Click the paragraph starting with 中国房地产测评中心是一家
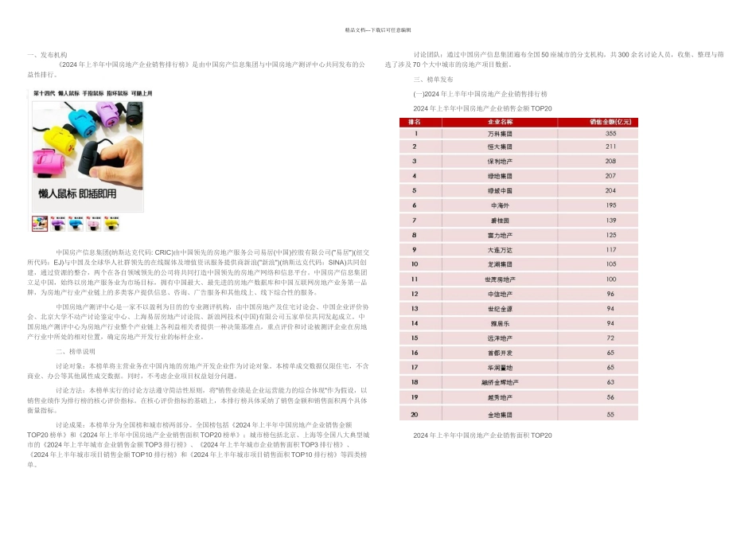 point(198,322)
